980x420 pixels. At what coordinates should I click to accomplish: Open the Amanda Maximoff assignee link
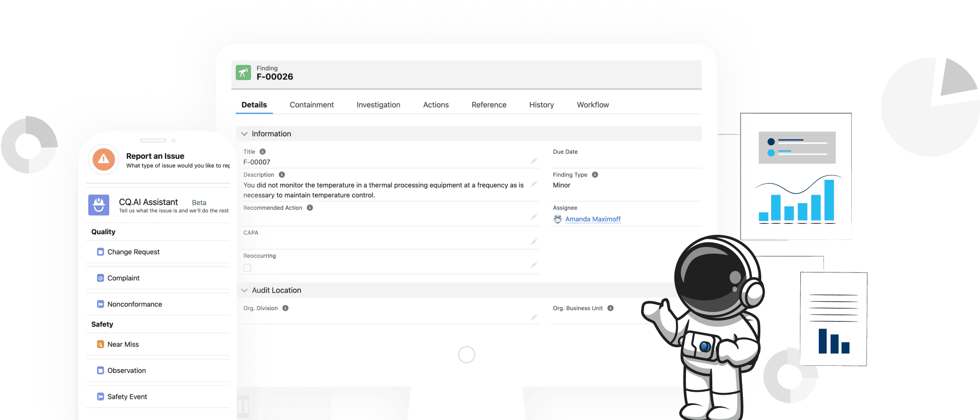pyautogui.click(x=593, y=219)
